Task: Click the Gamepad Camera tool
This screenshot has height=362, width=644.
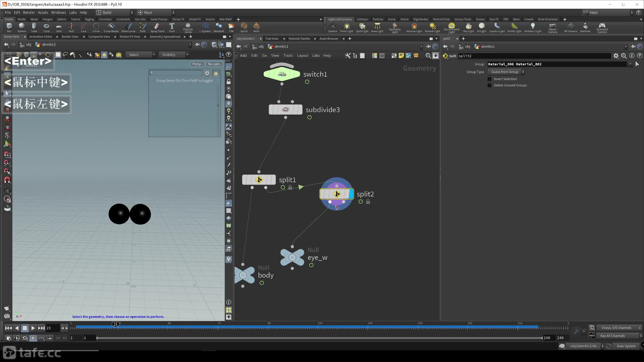Action: pyautogui.click(x=602, y=28)
